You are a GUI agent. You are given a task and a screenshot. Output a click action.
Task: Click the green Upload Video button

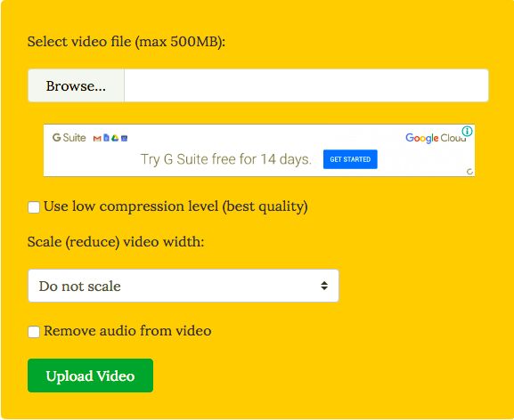pyautogui.click(x=91, y=376)
